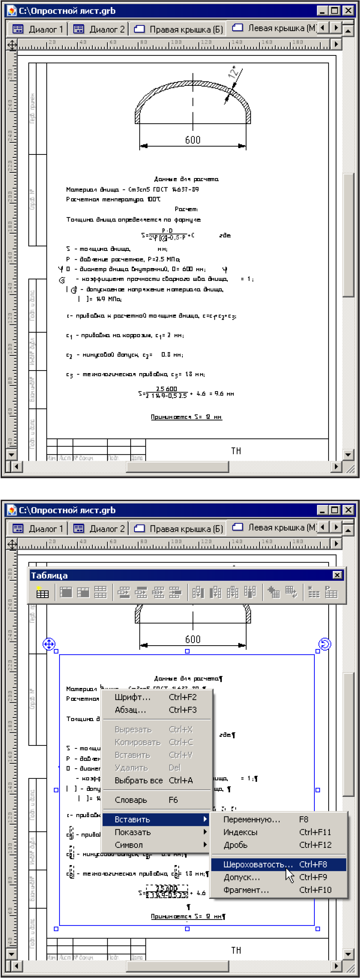Click the vertical scroll-down arrow in upper window
The image size is (360, 980).
tap(348, 454)
